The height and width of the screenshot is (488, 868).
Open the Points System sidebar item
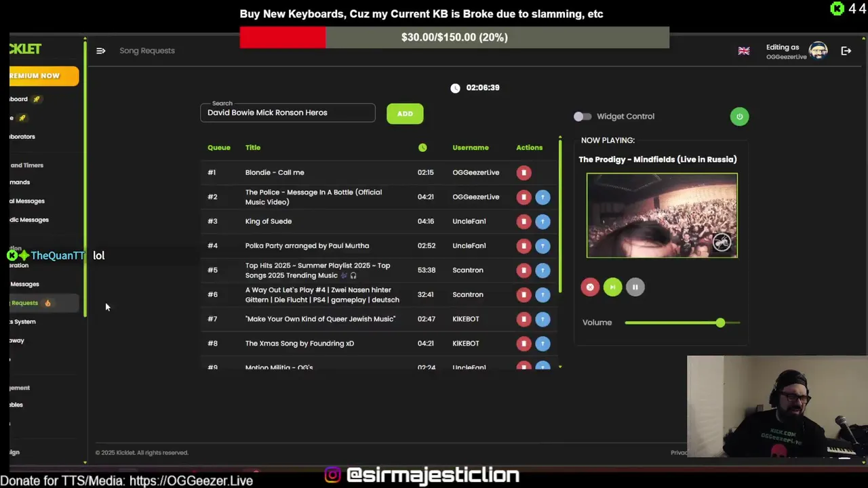[23, 322]
